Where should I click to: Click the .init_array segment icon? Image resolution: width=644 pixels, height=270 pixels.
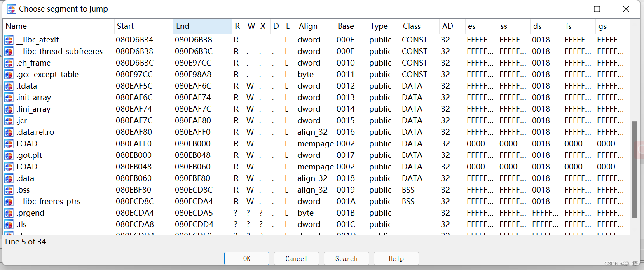pos(9,98)
